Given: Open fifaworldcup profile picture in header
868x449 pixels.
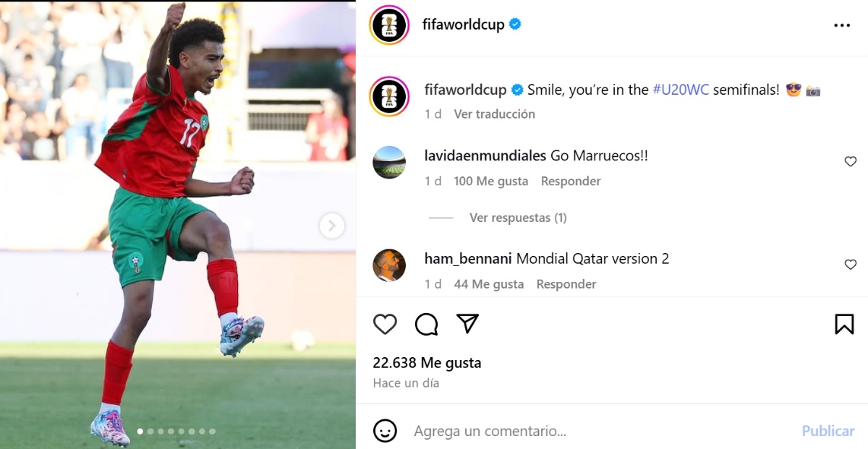Looking at the screenshot, I should [389, 25].
